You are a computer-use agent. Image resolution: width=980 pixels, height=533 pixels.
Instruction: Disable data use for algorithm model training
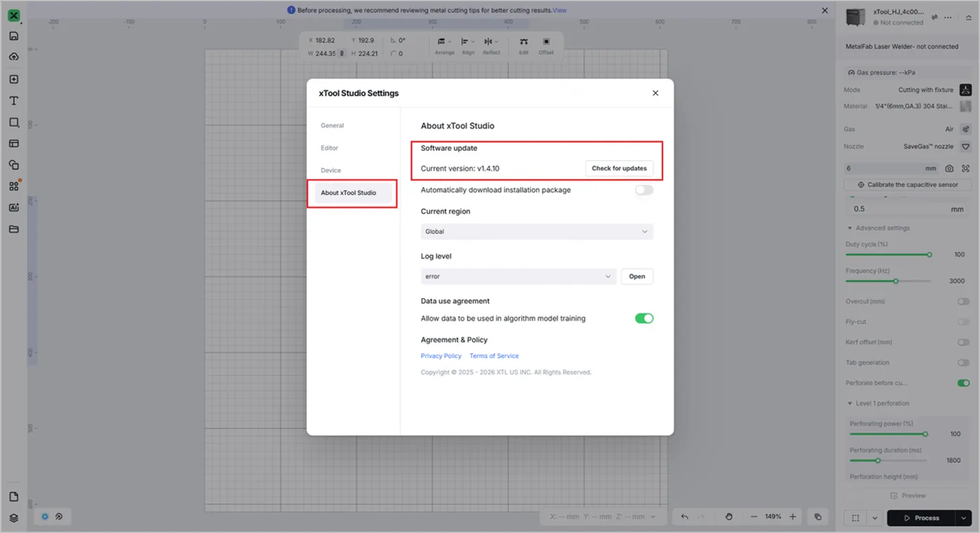[644, 318]
